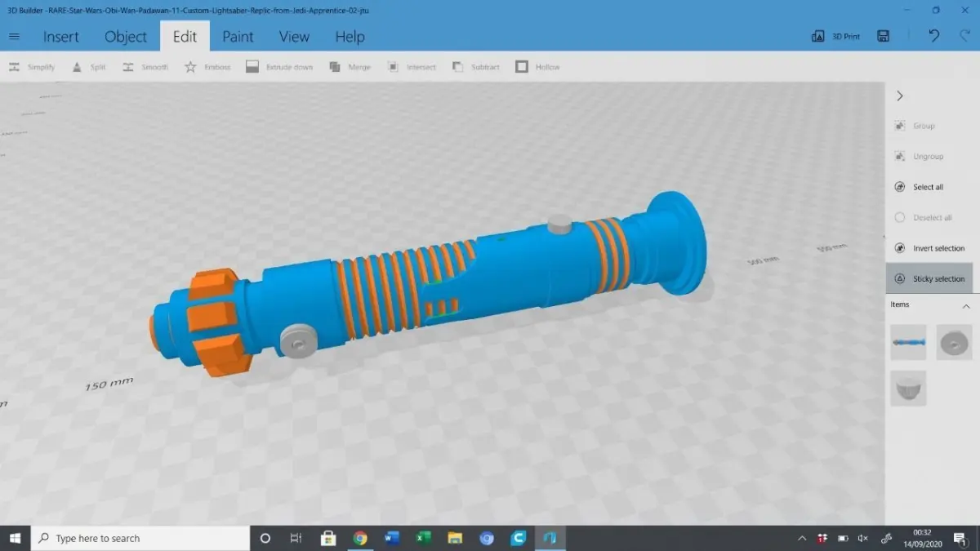Choose the Simplify tool
Viewport: 980px width, 551px height.
[x=32, y=67]
